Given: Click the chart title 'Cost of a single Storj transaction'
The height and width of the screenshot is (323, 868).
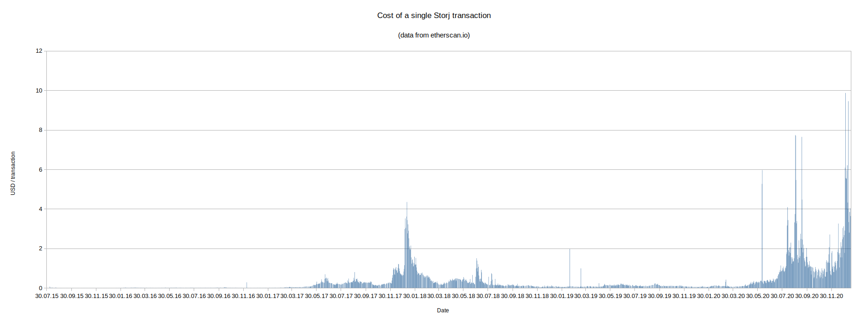Looking at the screenshot, I should [434, 15].
